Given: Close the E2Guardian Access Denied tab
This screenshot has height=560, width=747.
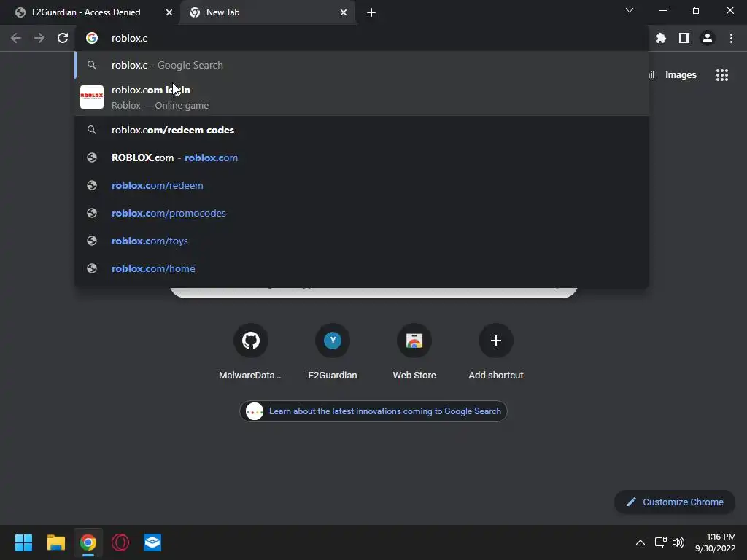Looking at the screenshot, I should 169,12.
